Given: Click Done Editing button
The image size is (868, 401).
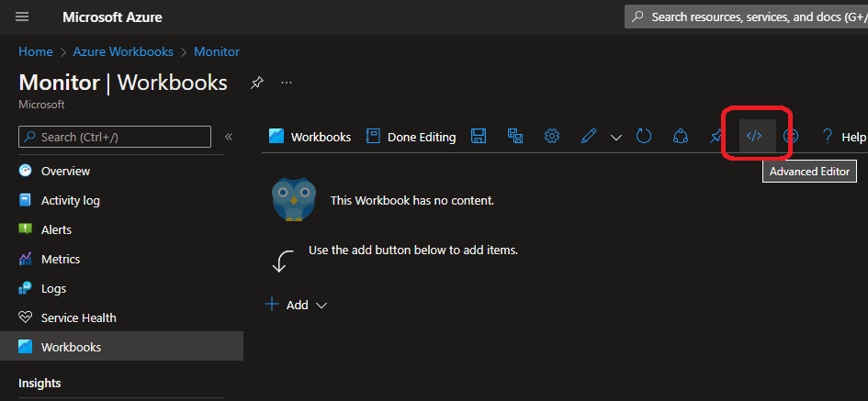Looking at the screenshot, I should (x=411, y=137).
